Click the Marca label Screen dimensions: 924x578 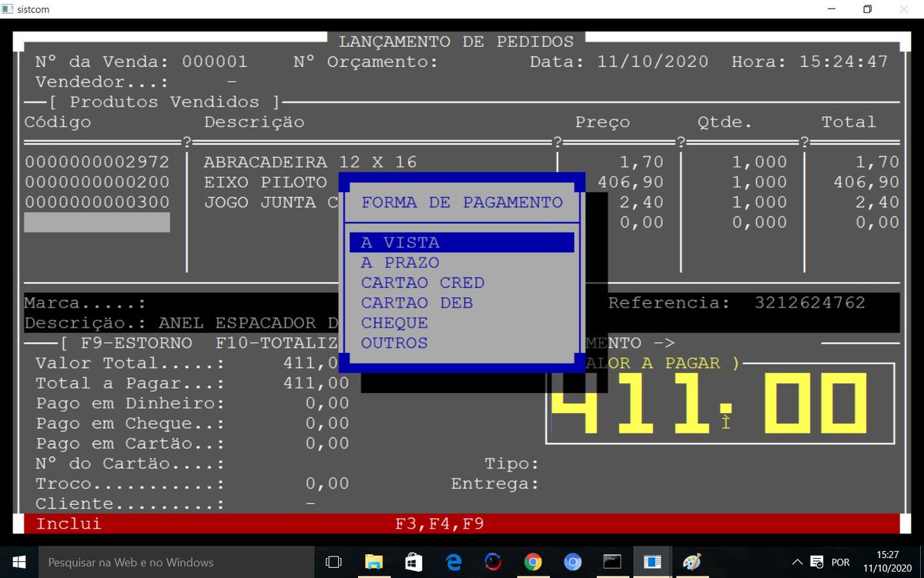point(85,302)
